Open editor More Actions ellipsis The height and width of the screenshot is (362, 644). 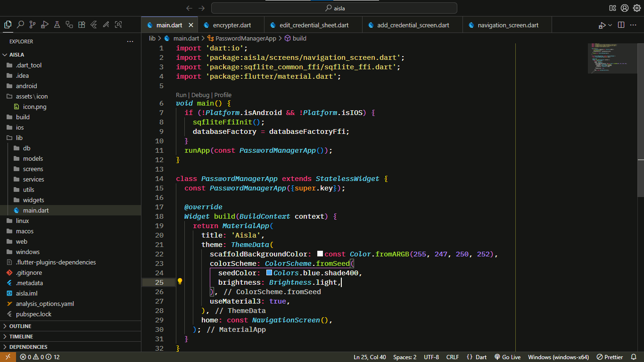(634, 25)
